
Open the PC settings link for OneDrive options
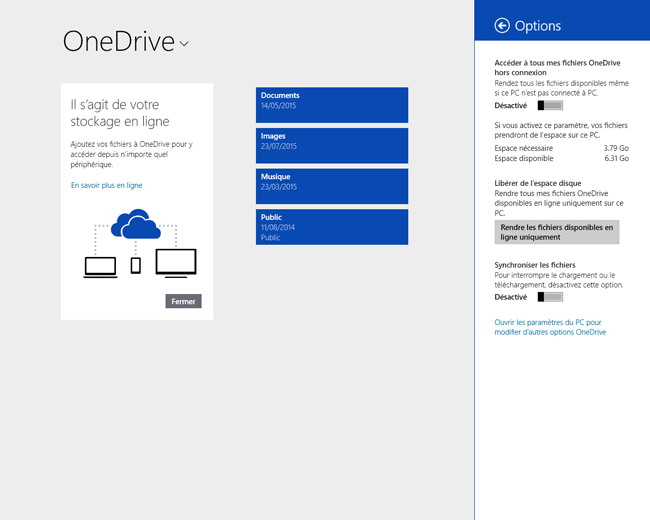click(550, 327)
